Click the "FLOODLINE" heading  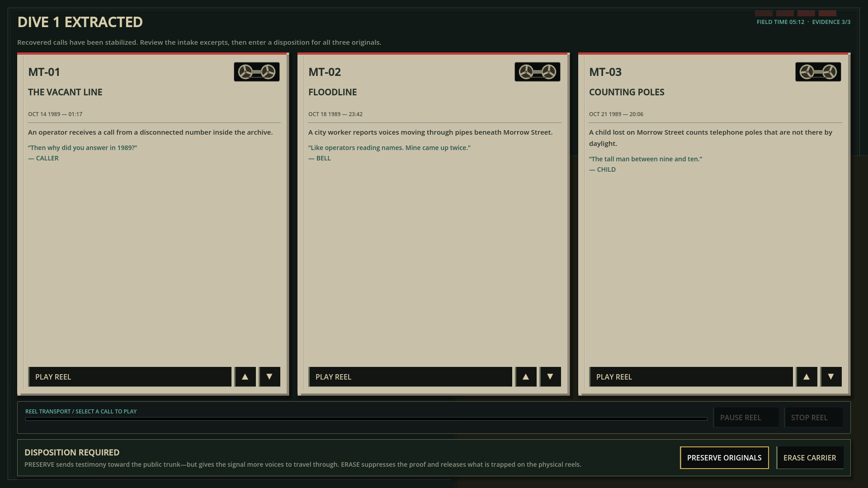pyautogui.click(x=333, y=92)
